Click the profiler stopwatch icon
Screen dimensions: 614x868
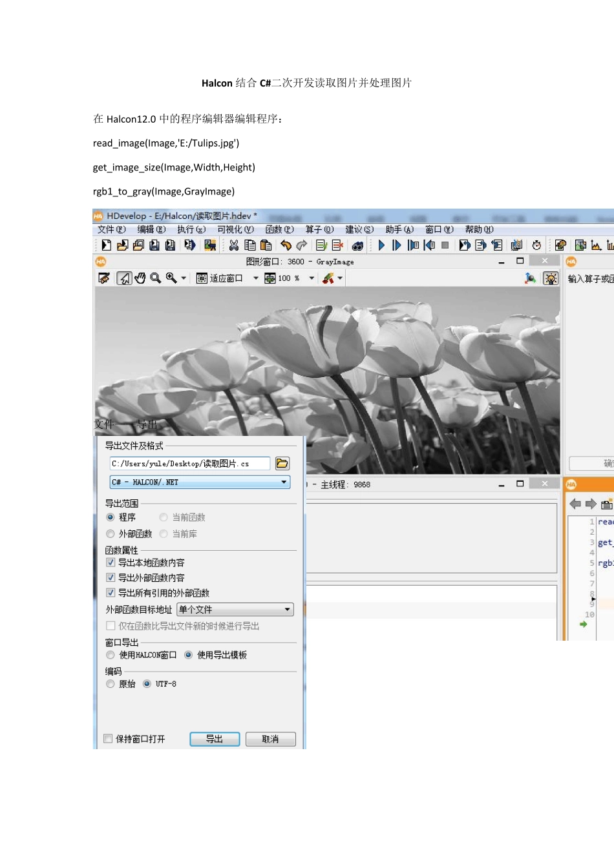pyautogui.click(x=536, y=245)
